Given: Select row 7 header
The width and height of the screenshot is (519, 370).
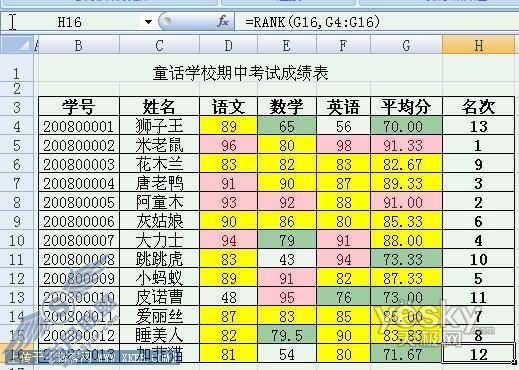Looking at the screenshot, I should (17, 183).
